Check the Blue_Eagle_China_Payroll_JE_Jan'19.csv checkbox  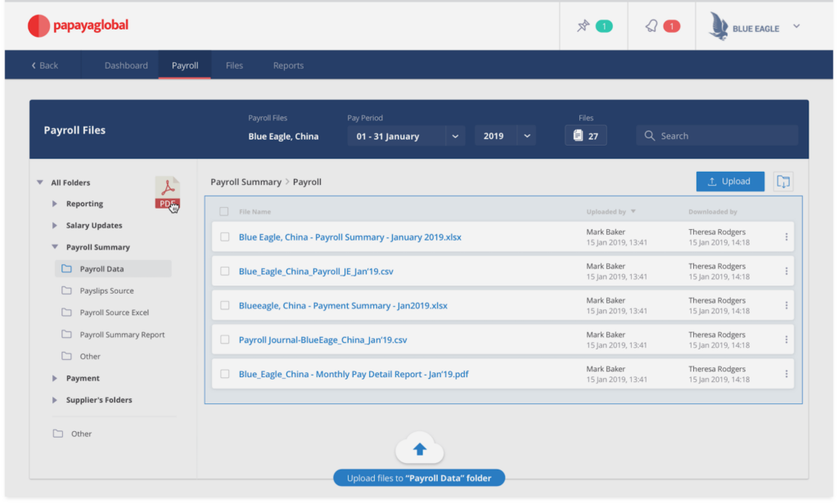point(224,271)
